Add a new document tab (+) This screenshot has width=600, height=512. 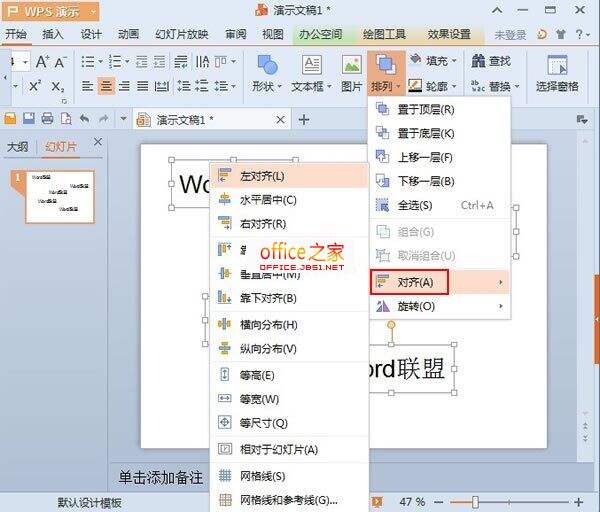[x=304, y=120]
